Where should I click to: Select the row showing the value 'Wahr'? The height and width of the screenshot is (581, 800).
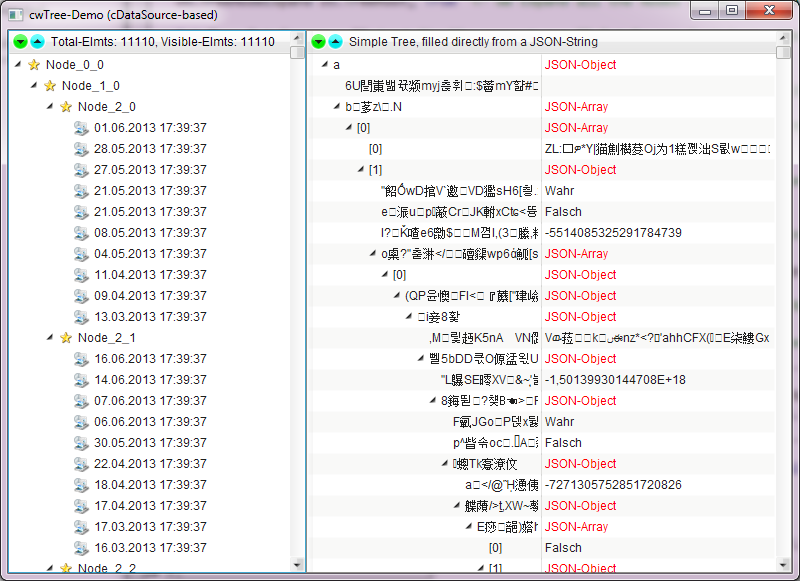click(x=558, y=190)
